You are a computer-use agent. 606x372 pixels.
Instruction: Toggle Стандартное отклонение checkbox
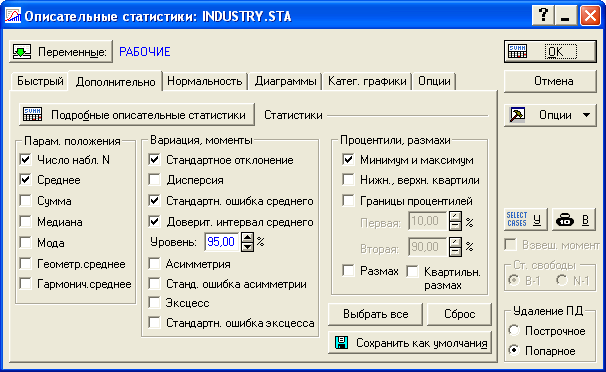pos(155,159)
